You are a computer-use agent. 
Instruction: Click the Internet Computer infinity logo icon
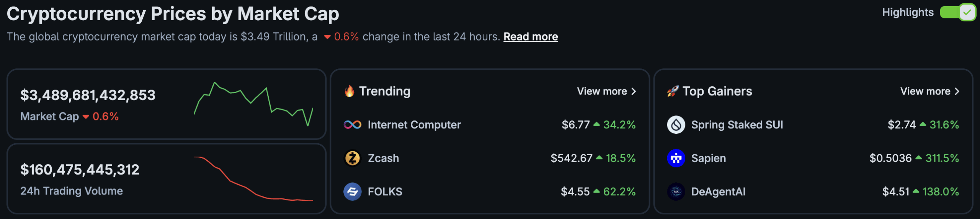(352, 125)
